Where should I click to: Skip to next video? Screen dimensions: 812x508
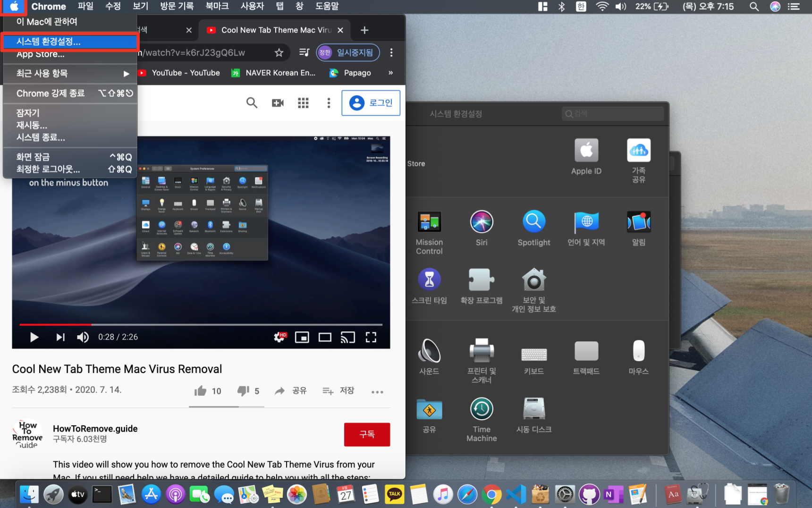[x=60, y=337]
